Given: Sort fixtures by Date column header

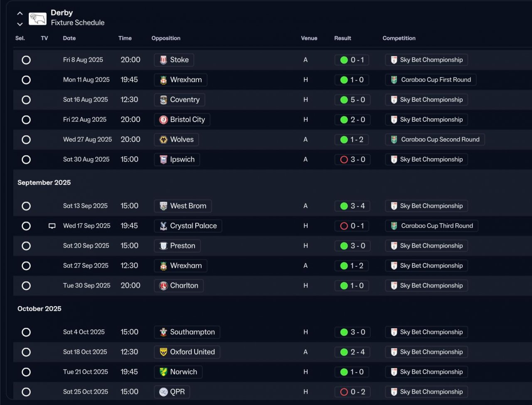Looking at the screenshot, I should [x=69, y=38].
